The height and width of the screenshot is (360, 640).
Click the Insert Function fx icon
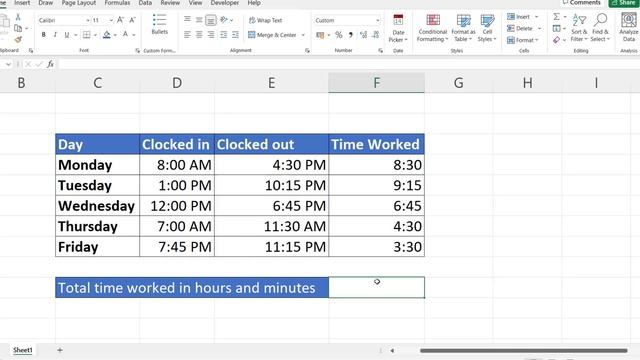50,64
